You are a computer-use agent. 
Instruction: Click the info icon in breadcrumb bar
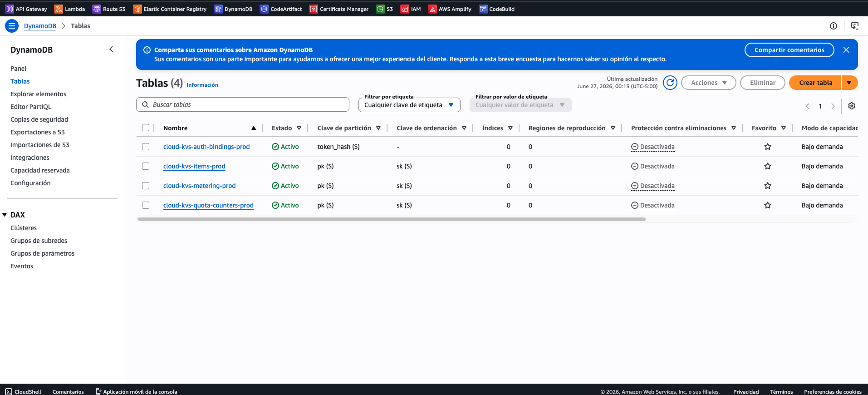click(834, 26)
